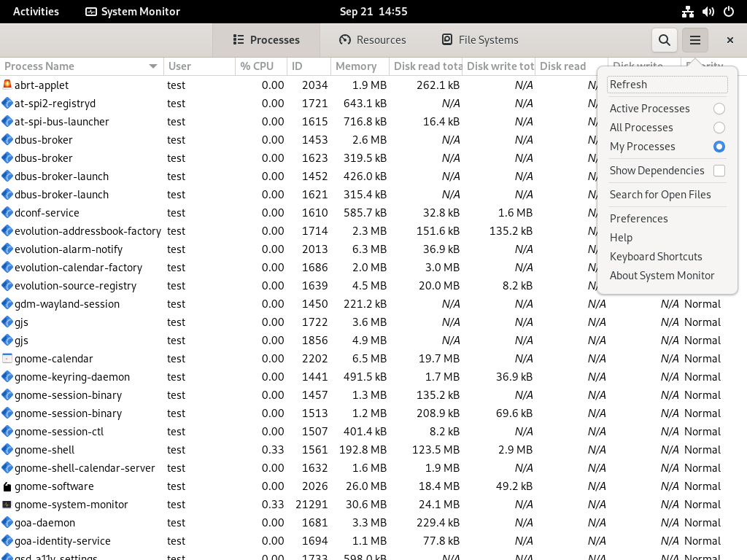Click the evolution-addressbook-factory process icon
The width and height of the screenshot is (747, 560).
[x=7, y=231]
